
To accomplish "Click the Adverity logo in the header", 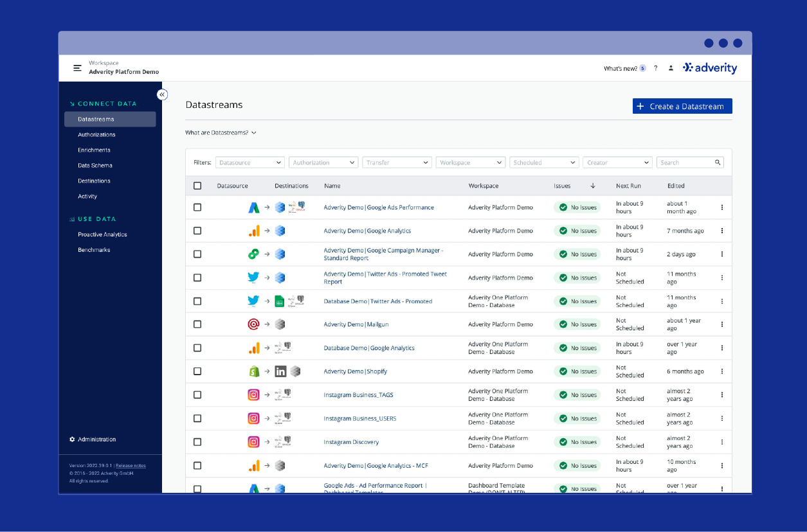I will [709, 67].
